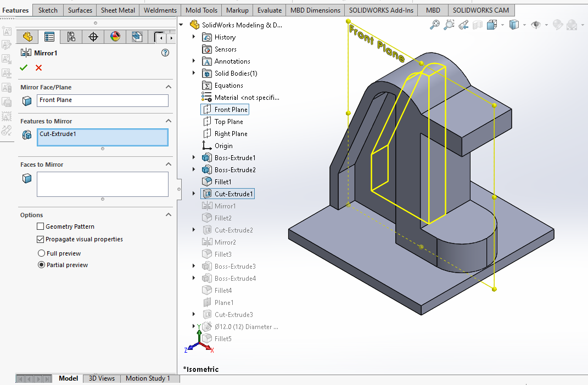The width and height of the screenshot is (588, 385).
Task: Collapse the Features to Mirror section
Action: 169,121
